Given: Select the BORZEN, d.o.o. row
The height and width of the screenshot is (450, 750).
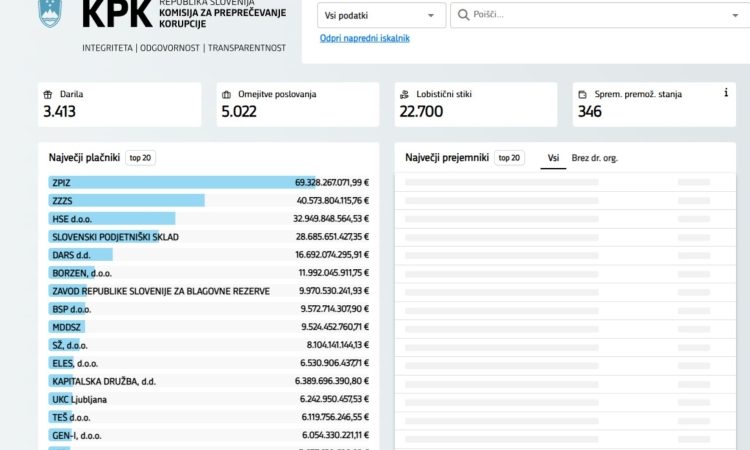Looking at the screenshot, I should [x=209, y=273].
